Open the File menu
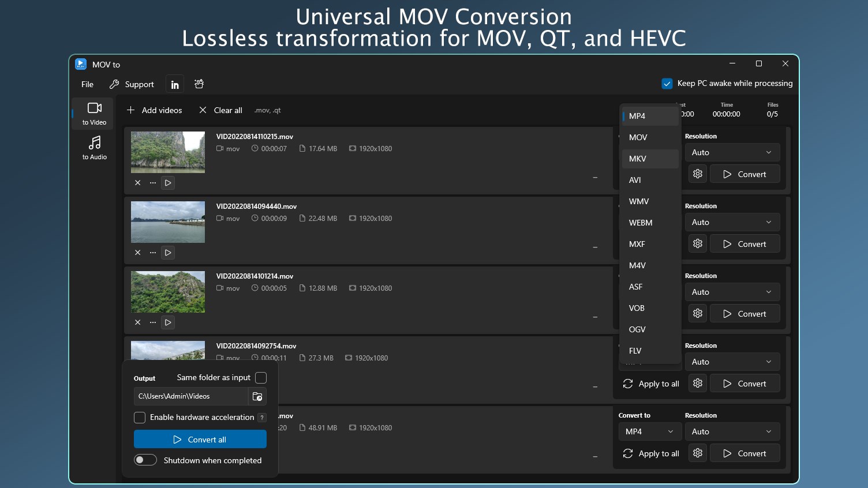Screen dimensions: 868x488 point(88,84)
